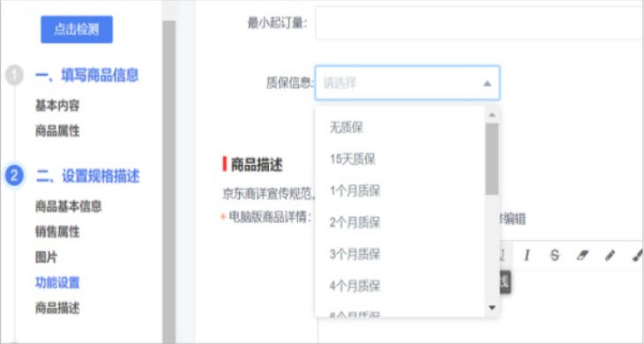The image size is (644, 344).
Task: Click the eraser clear-format icon
Action: [582, 255]
